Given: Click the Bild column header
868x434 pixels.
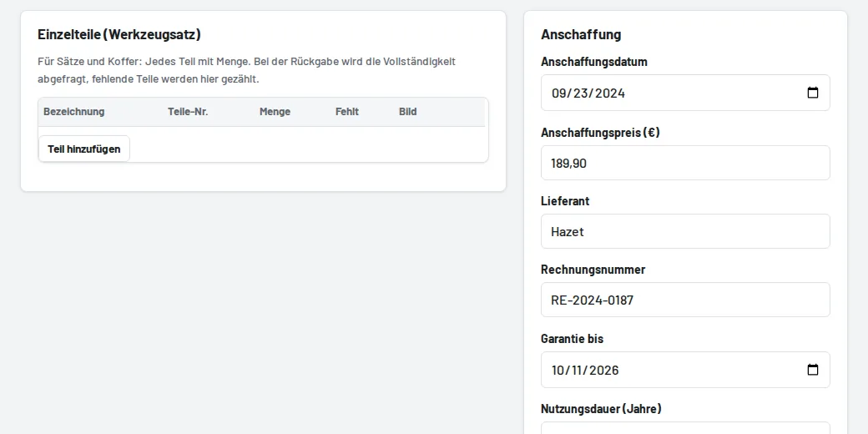Looking at the screenshot, I should pos(408,112).
